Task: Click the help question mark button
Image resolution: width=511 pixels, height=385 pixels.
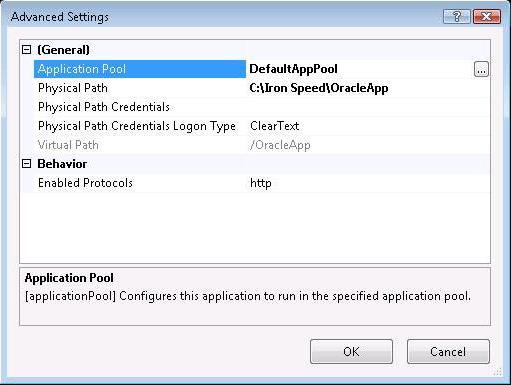Action: tap(457, 16)
